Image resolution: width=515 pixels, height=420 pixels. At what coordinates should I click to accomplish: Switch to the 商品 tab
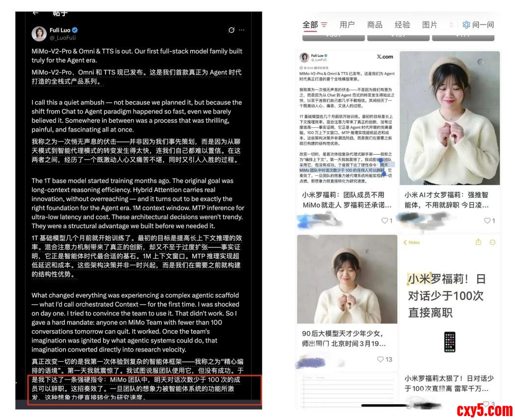(x=375, y=25)
